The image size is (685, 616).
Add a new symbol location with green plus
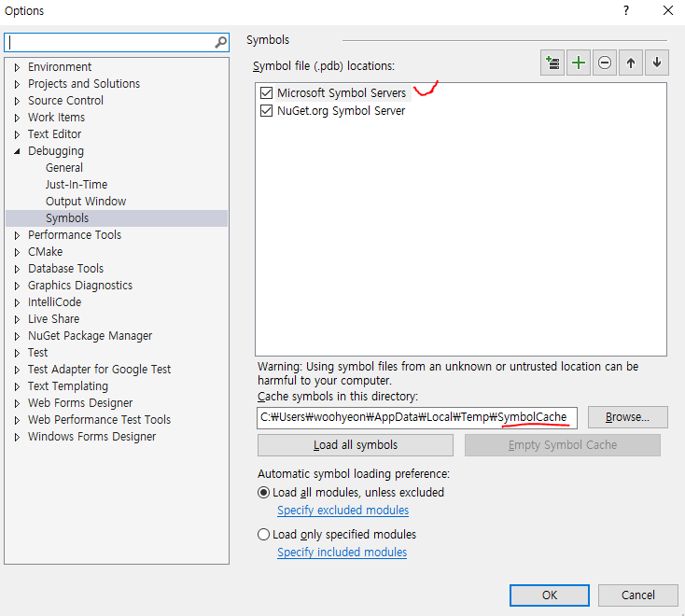tap(579, 63)
